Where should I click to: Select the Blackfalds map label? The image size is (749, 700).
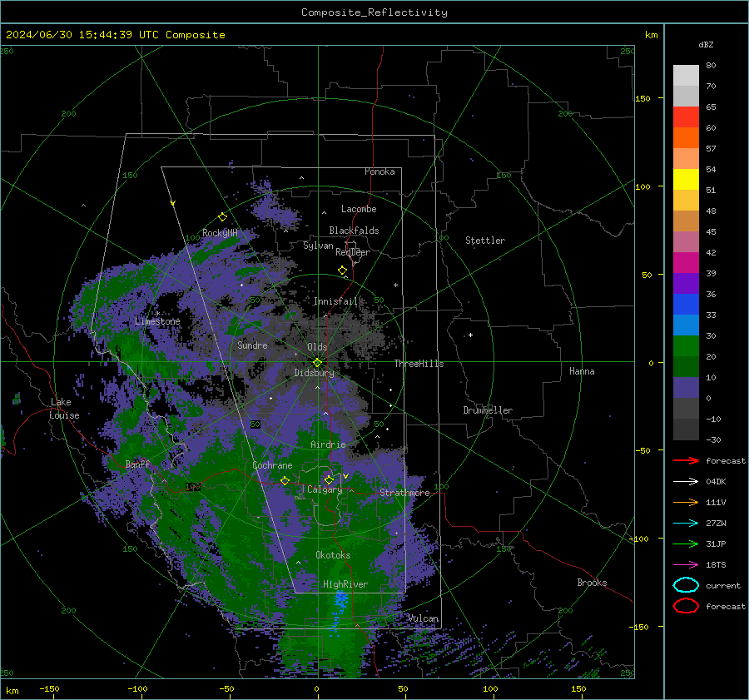coord(354,231)
